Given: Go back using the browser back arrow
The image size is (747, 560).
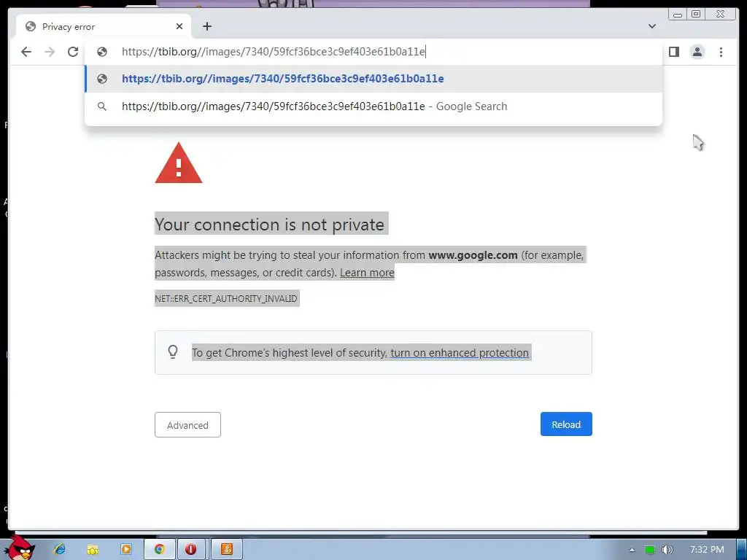Looking at the screenshot, I should coord(26,52).
